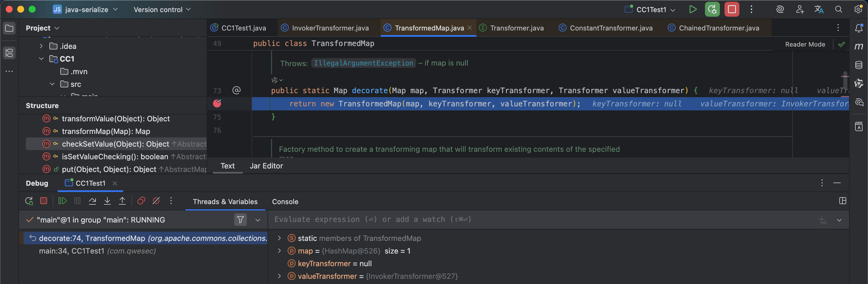This screenshot has height=284, width=868.
Task: Toggle Reader Mode in the editor
Action: pos(805,45)
